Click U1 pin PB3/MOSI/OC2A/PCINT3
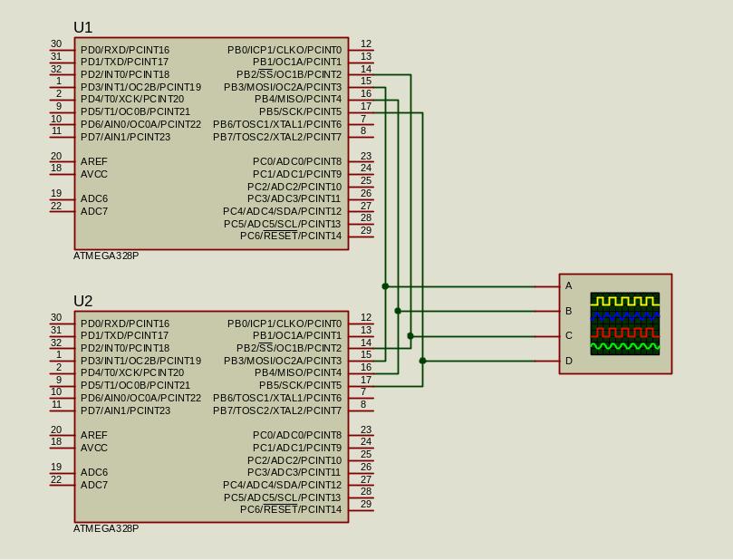 (283, 87)
